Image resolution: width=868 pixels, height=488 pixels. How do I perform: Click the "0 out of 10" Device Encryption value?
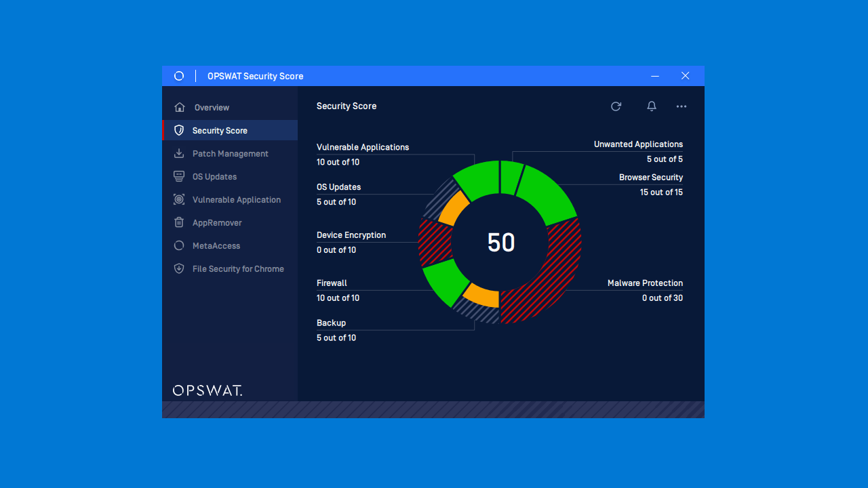[x=336, y=250]
